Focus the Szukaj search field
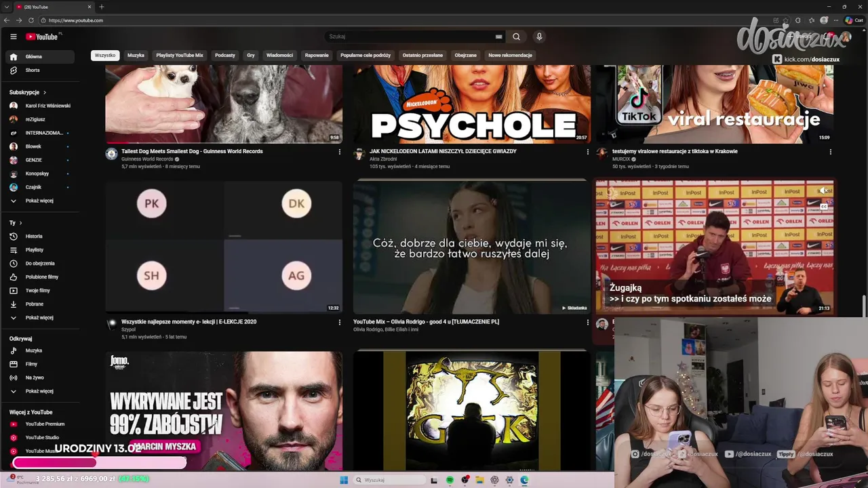Screen dimensions: 868x488 point(410,37)
